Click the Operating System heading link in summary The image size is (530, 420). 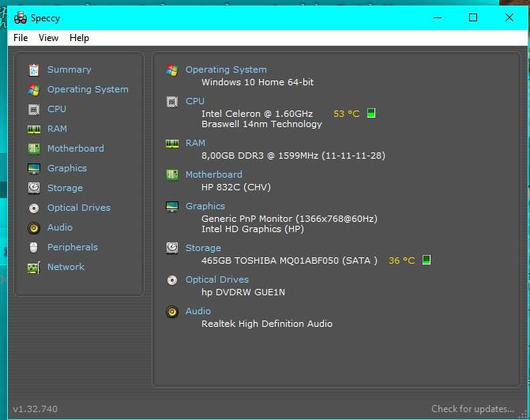226,69
